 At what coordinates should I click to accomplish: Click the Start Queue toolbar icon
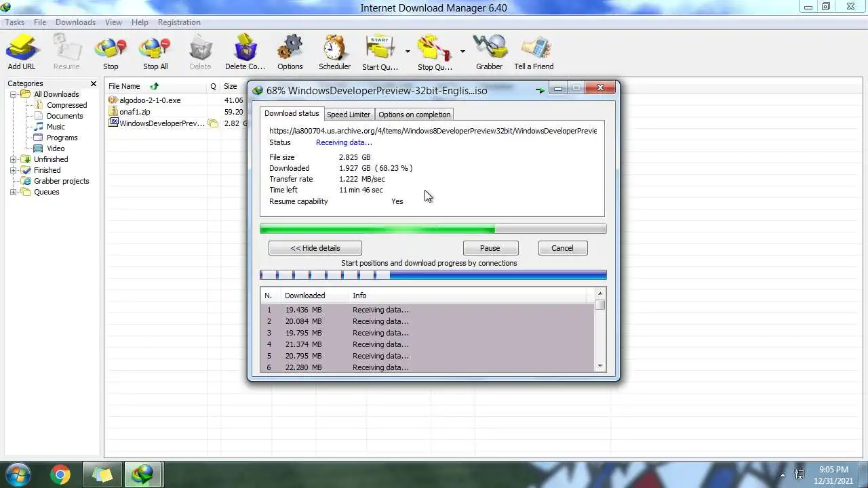pyautogui.click(x=380, y=53)
